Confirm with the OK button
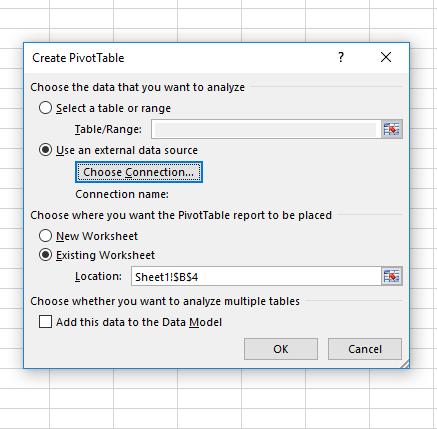 point(281,349)
